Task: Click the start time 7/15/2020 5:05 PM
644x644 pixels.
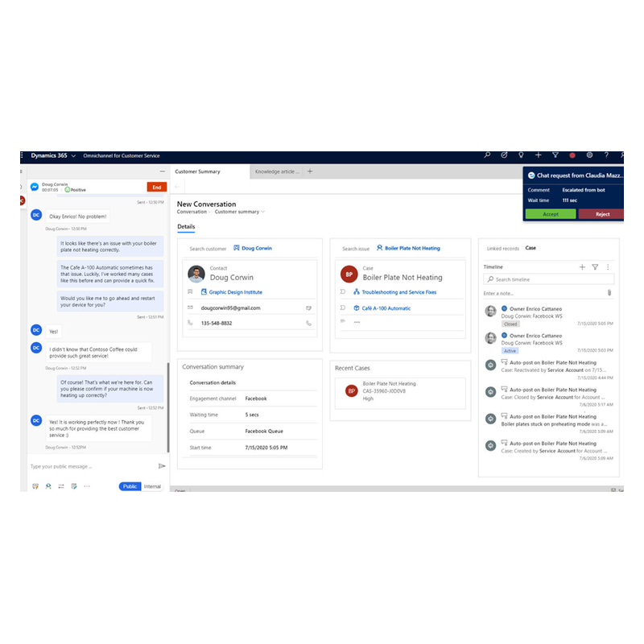Action: click(266, 448)
